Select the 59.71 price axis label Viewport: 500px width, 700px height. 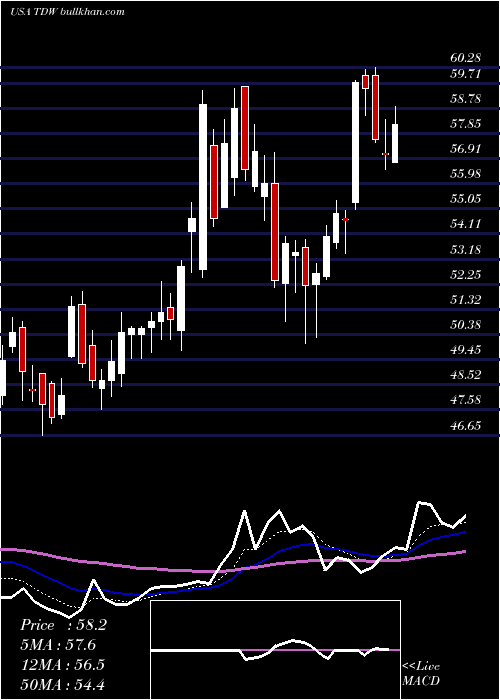465,74
